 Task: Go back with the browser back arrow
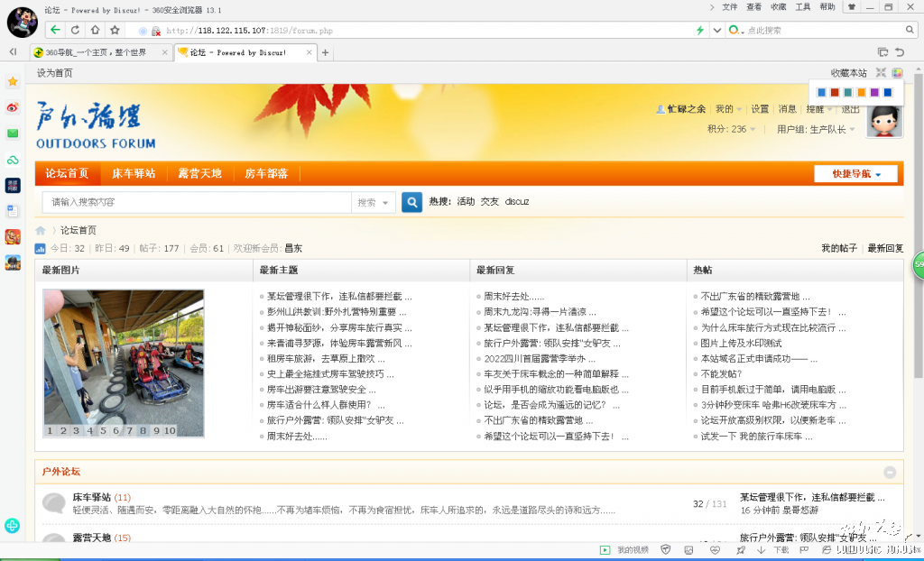click(55, 30)
